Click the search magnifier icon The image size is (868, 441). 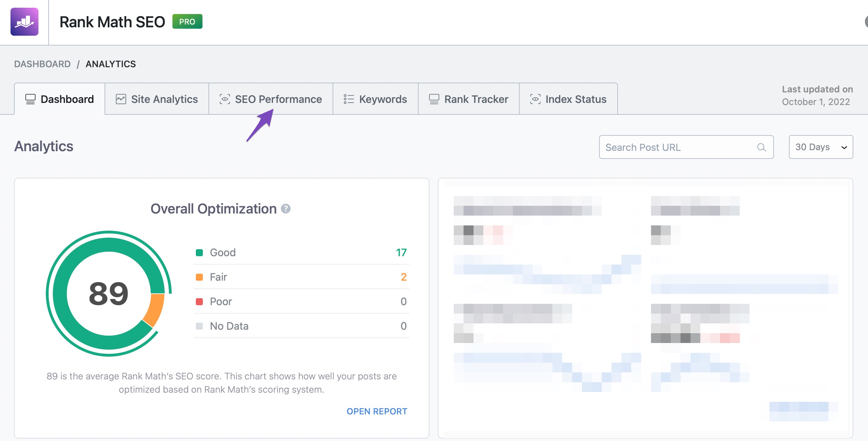click(761, 147)
